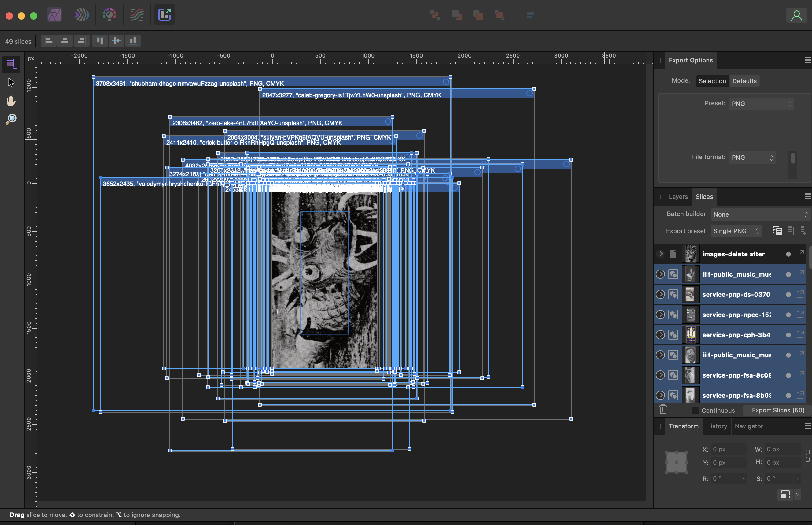Screen dimensions: 812x525
Task: Select the Slices tab
Action: (704, 197)
